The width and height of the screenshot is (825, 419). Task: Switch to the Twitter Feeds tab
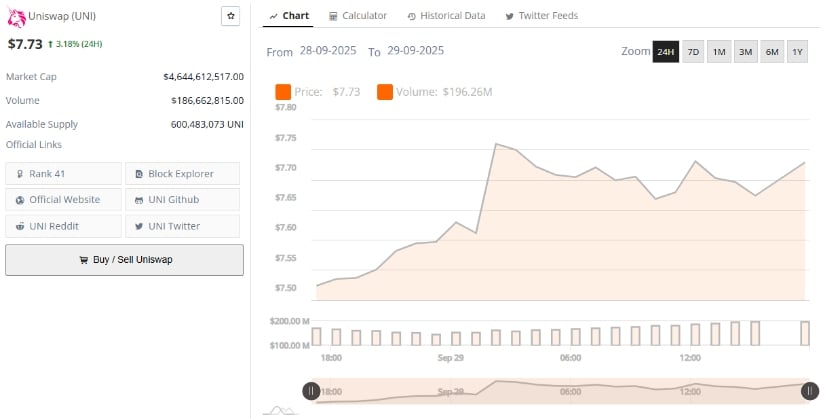point(541,16)
